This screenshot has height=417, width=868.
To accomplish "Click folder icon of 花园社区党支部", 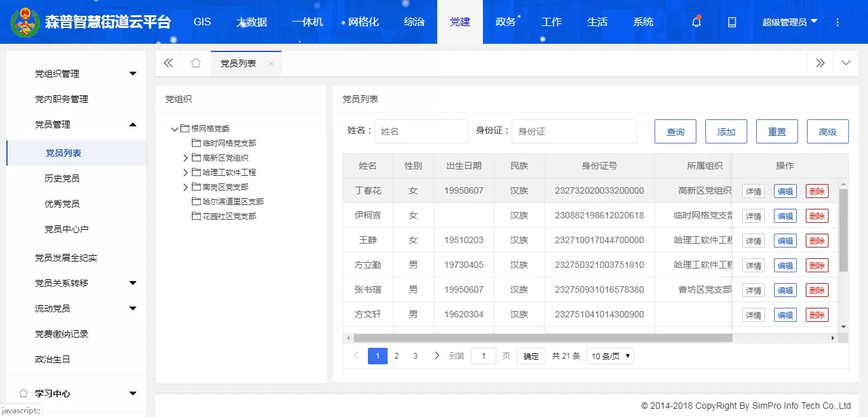I will 196,216.
